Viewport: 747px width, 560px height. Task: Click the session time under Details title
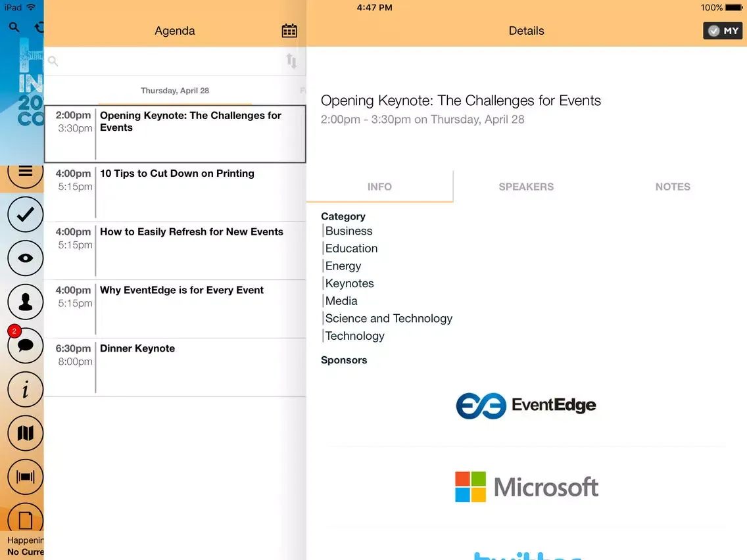[x=422, y=120]
